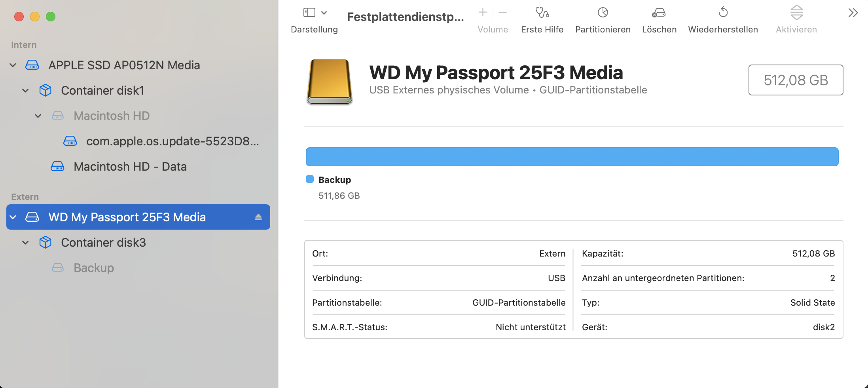Click the WD My Passport drive thumbnail
Screen dimensions: 868x388
329,82
